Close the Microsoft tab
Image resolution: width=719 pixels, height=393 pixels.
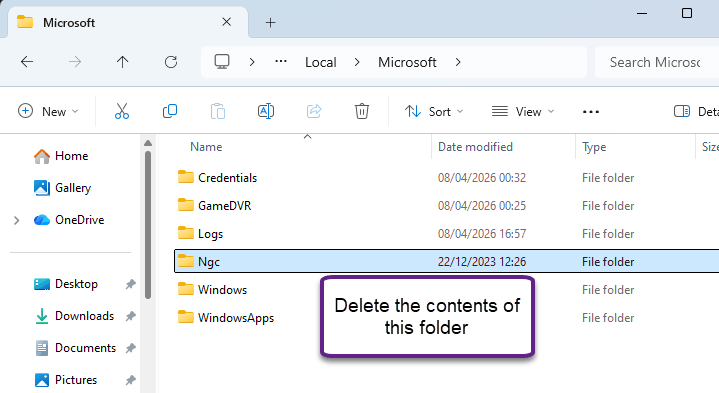(227, 22)
